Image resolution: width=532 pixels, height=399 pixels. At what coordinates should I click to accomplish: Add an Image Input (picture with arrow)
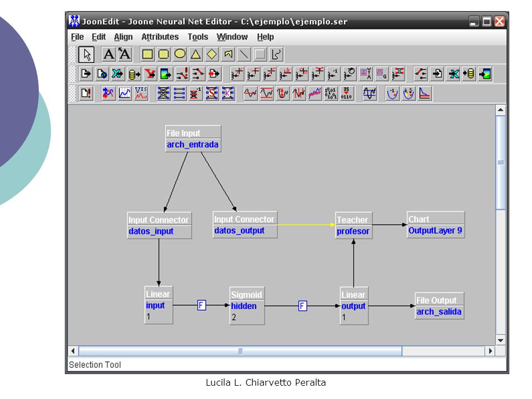(166, 74)
